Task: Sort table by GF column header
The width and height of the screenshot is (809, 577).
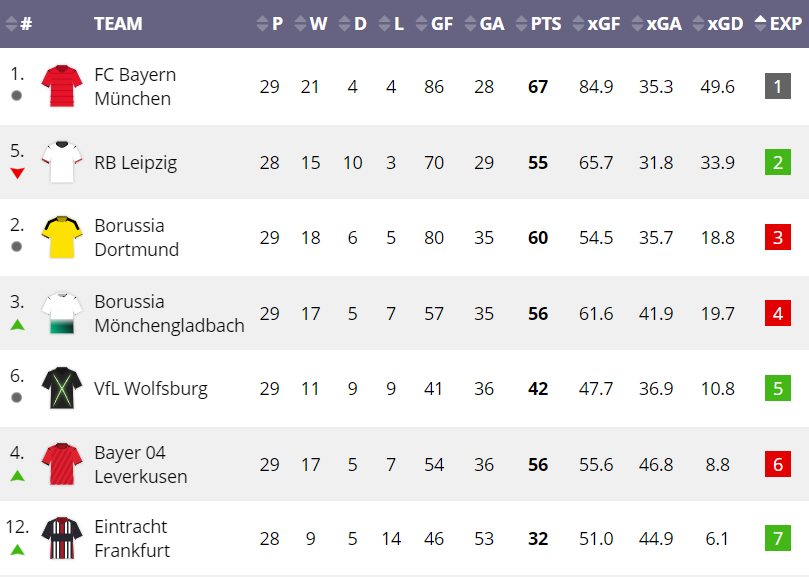Action: click(x=434, y=24)
